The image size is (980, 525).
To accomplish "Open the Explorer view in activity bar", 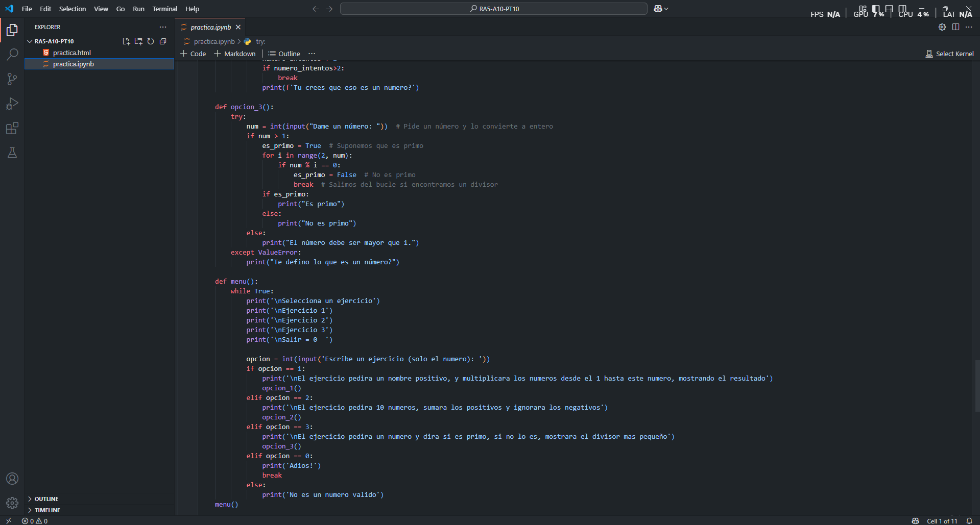I will [x=12, y=30].
